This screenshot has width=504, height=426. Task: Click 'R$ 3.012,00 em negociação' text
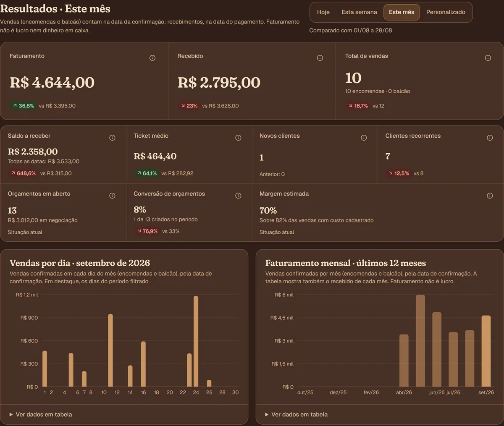point(43,220)
